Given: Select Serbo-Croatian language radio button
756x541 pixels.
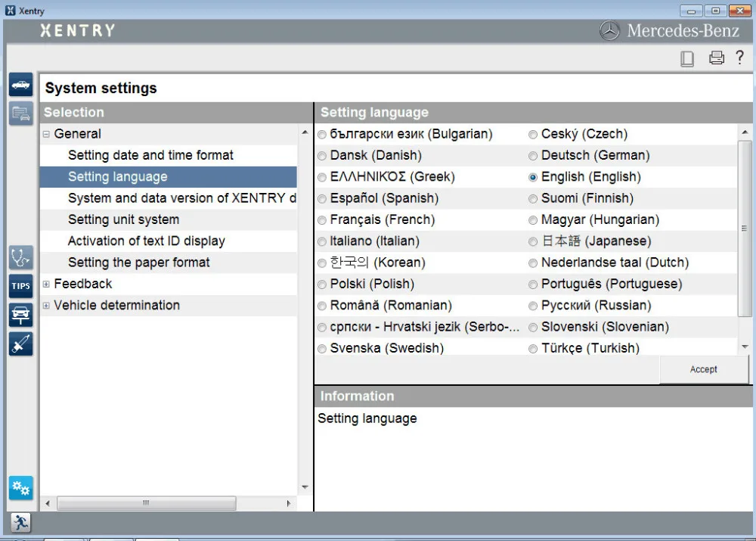Looking at the screenshot, I should pos(322,327).
